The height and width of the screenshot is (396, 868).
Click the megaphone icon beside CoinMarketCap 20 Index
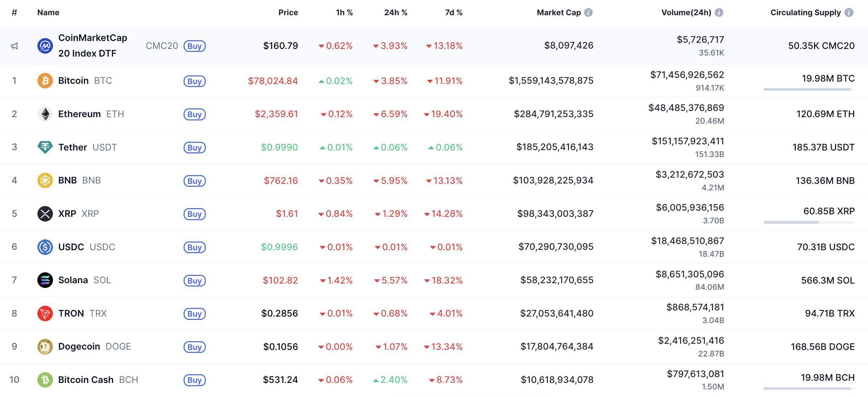click(x=15, y=46)
